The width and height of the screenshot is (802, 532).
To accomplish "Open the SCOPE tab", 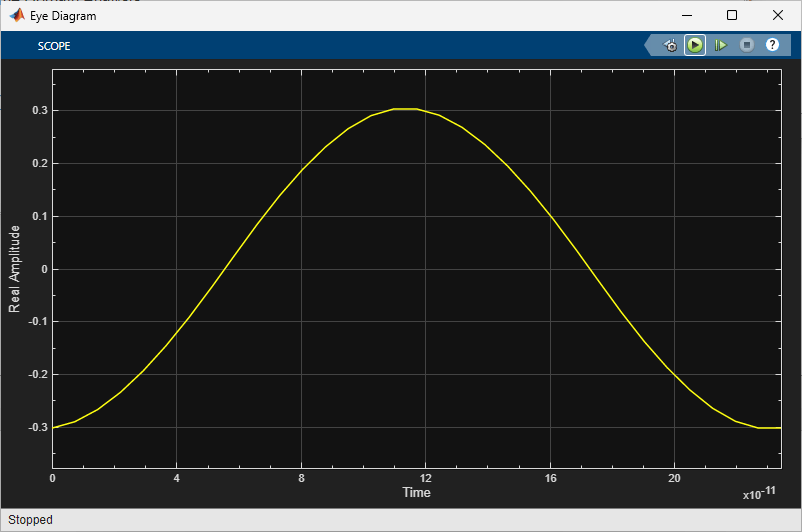I will [x=54, y=46].
